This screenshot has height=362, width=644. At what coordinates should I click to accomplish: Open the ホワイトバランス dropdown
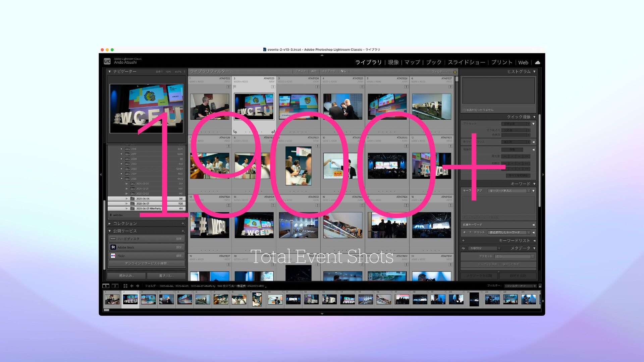pyautogui.click(x=516, y=142)
